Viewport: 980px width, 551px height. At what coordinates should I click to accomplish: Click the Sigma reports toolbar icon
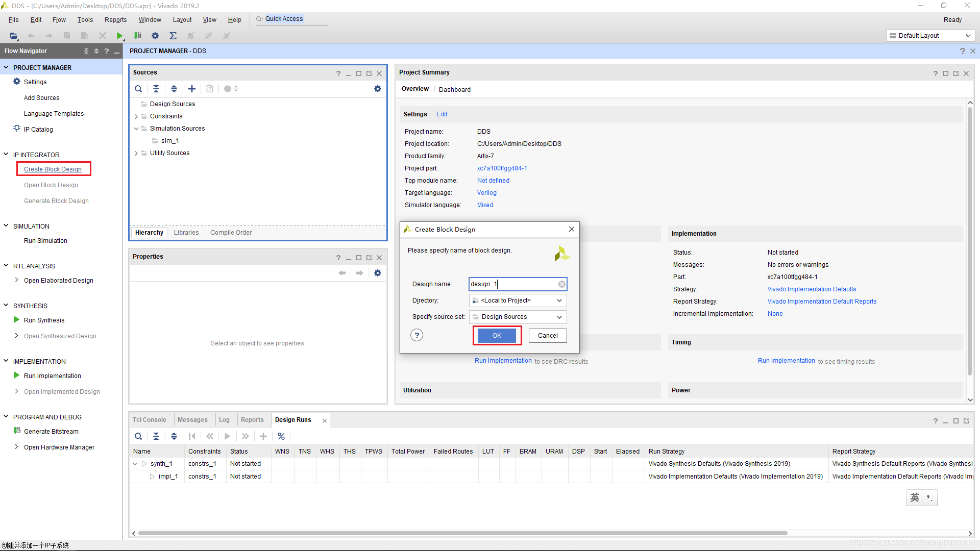click(173, 36)
